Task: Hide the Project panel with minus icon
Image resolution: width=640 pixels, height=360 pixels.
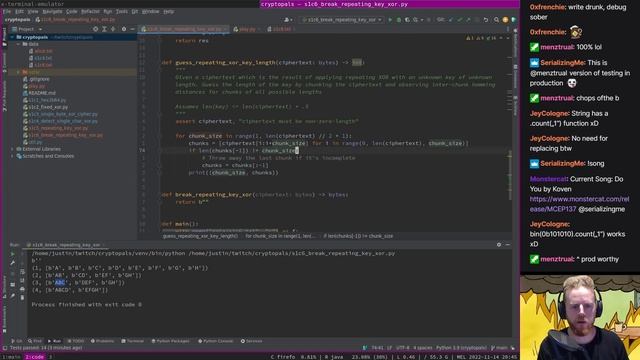Action: click(x=132, y=29)
